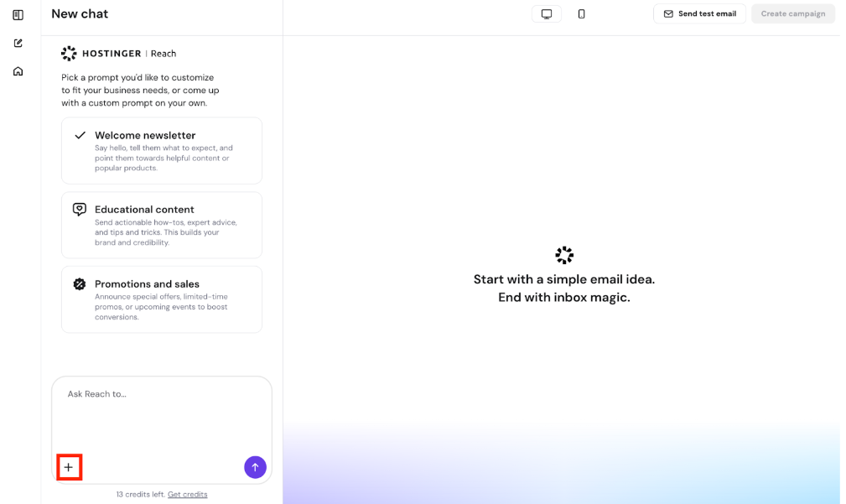Choose the Educational content prompt card

(x=161, y=225)
